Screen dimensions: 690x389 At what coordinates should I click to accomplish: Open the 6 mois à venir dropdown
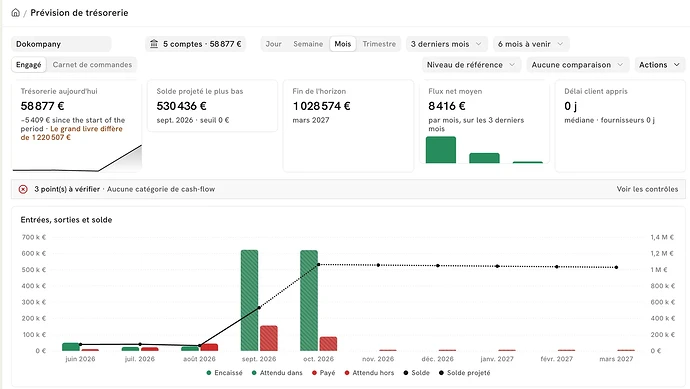point(531,44)
